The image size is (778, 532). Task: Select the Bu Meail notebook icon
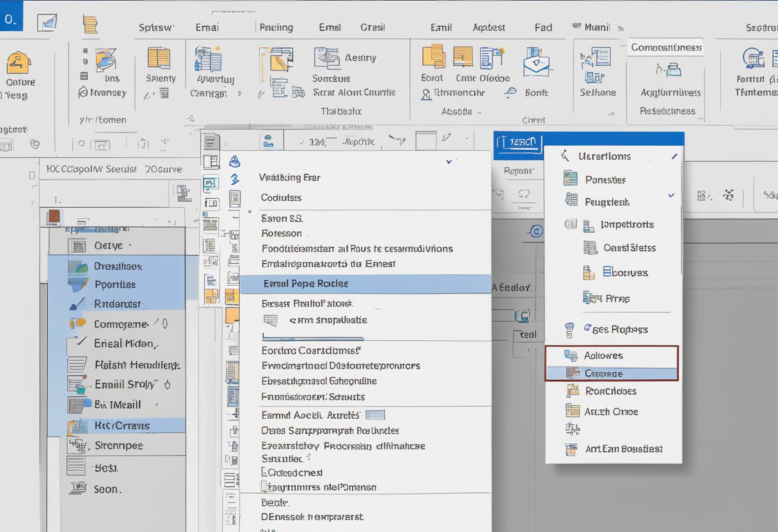click(78, 405)
